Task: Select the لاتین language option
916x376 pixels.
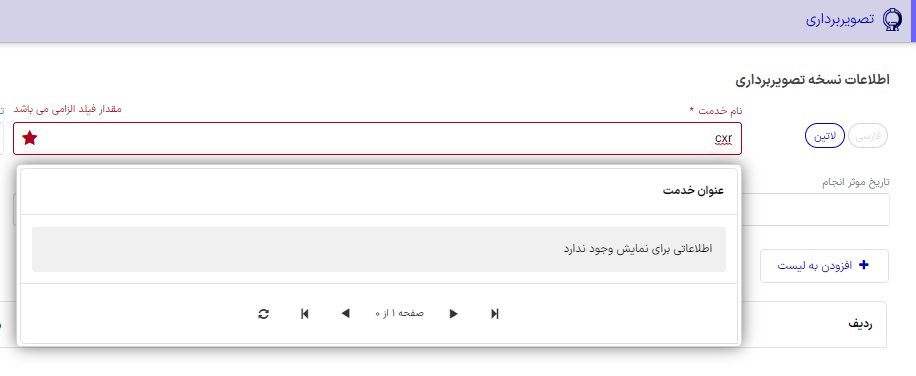Action: point(825,136)
